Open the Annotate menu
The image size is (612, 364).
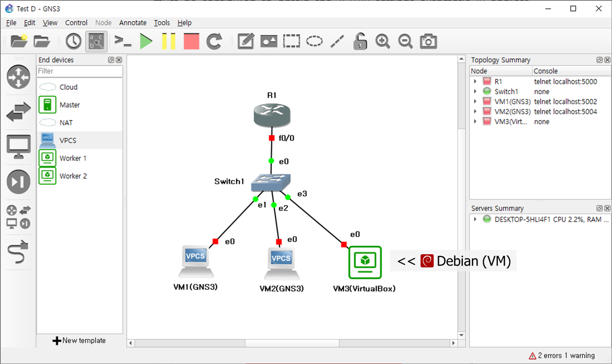(x=133, y=23)
